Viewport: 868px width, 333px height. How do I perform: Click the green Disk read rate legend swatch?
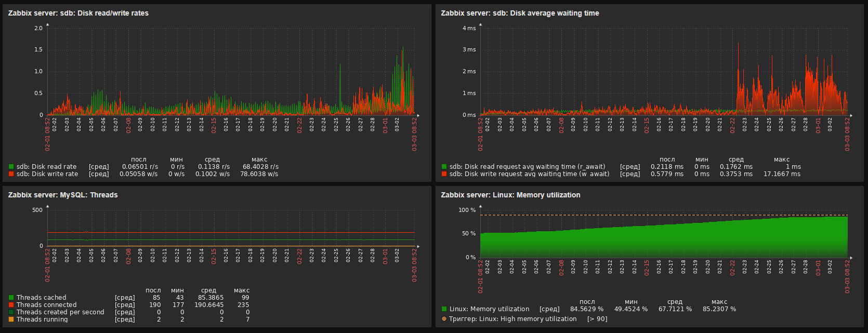click(x=11, y=167)
